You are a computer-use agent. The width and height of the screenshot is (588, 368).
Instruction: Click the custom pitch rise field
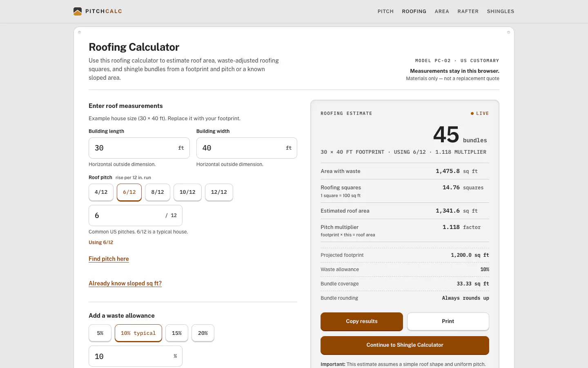(136, 215)
